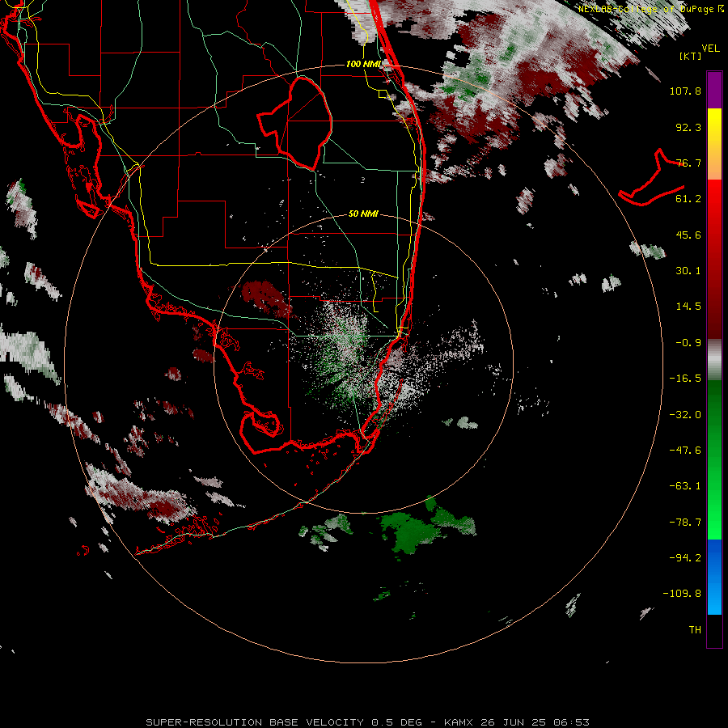Click the [KT] units label
728x728 pixels.
tap(691, 56)
